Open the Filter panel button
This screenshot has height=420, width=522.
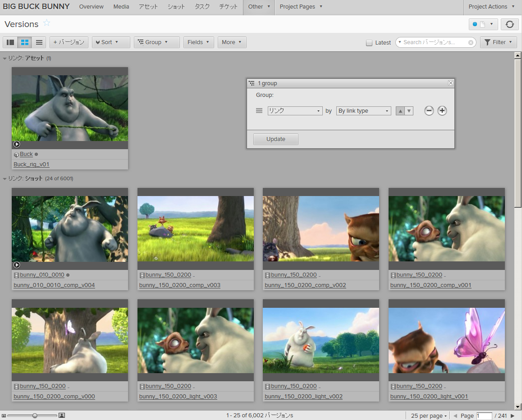click(499, 42)
